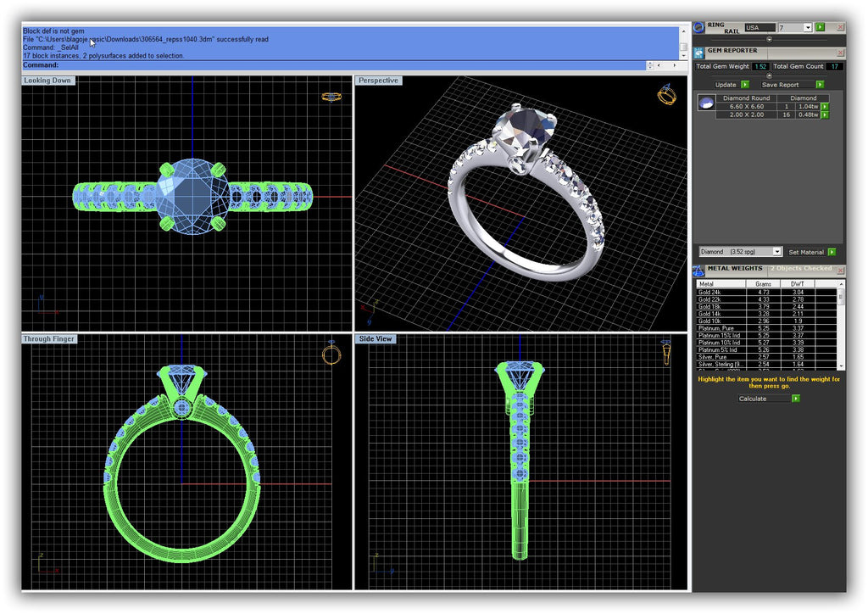Click green arrow for 0.48tw diamond row
Viewport: 868px width, 614px height.
(825, 114)
